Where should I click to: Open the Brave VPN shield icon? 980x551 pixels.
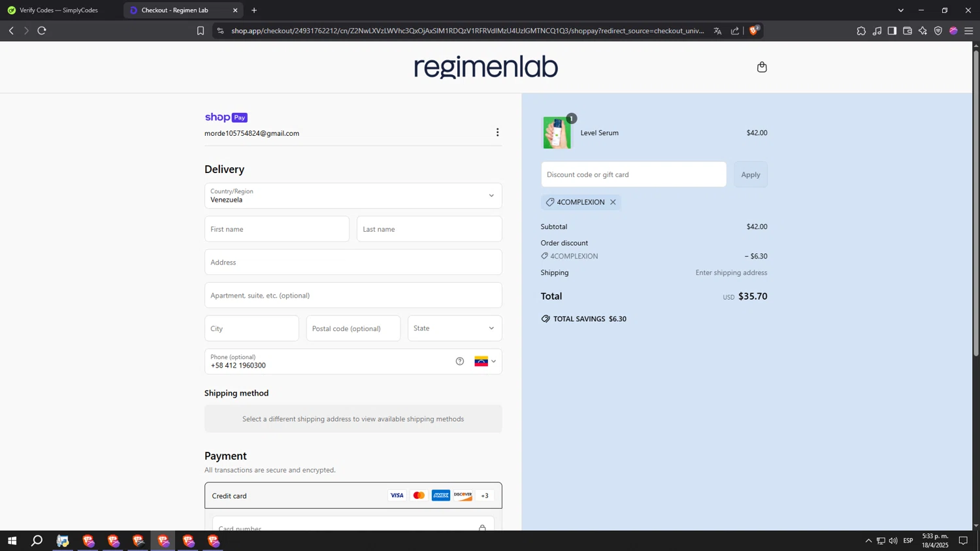click(x=938, y=31)
